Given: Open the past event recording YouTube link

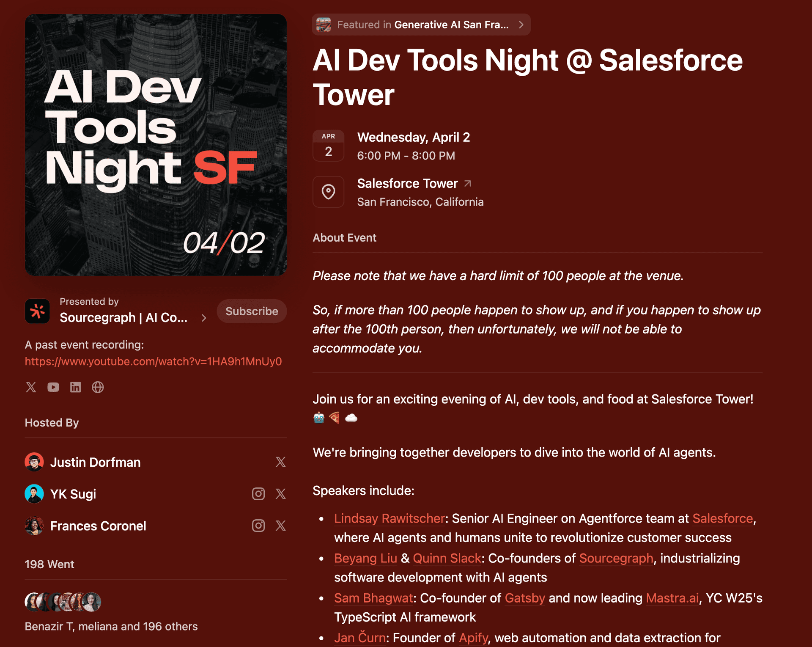Looking at the screenshot, I should [152, 362].
